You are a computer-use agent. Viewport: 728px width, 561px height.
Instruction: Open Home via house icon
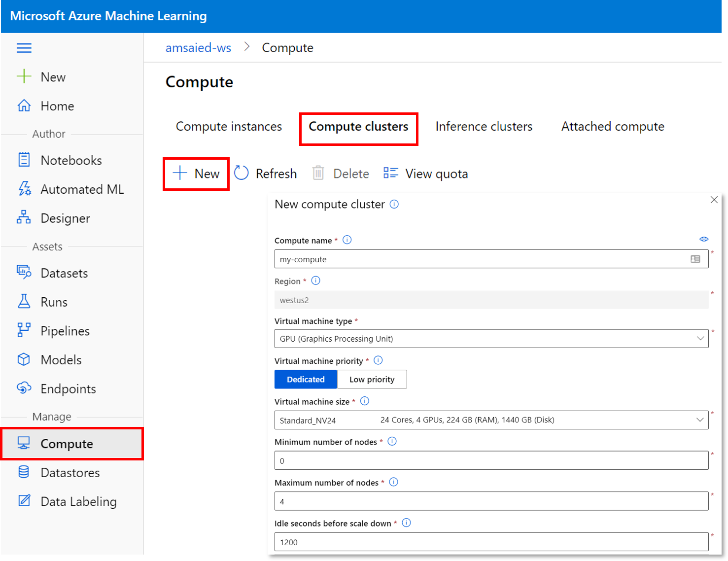pos(24,105)
